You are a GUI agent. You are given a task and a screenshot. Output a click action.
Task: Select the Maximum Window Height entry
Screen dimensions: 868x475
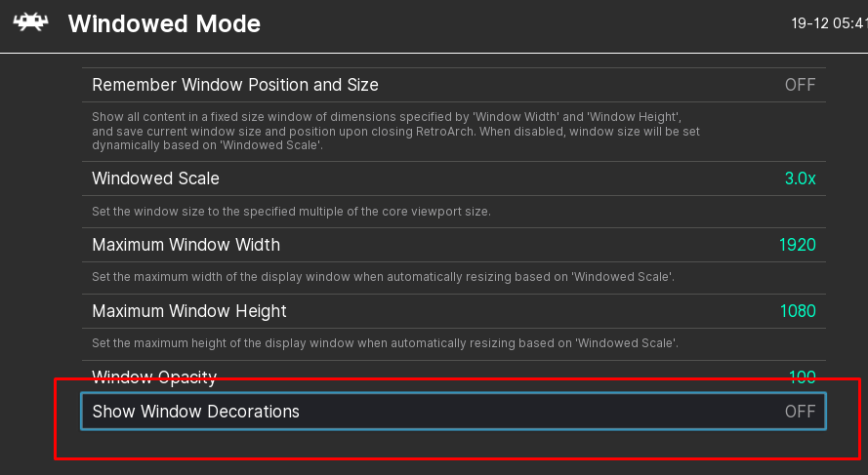pos(454,311)
